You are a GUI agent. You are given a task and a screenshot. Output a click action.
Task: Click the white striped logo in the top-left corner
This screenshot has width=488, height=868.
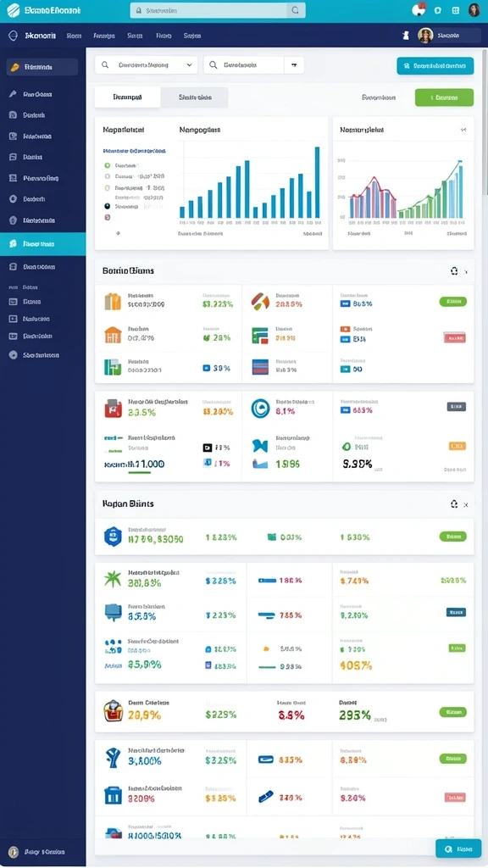[x=13, y=10]
